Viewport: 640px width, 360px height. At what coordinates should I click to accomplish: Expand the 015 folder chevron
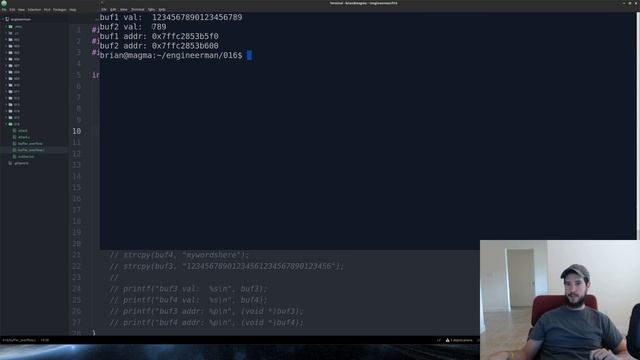pos(6,118)
